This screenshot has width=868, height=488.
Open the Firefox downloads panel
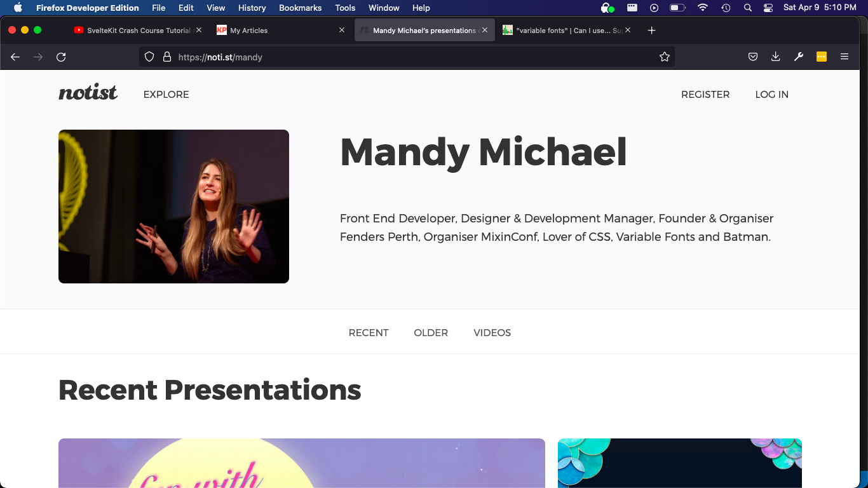776,57
